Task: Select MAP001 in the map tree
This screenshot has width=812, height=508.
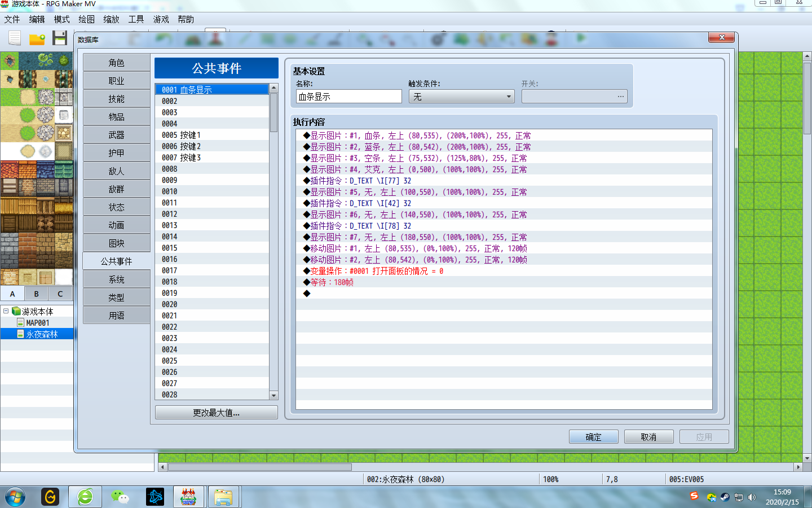Action: tap(38, 323)
